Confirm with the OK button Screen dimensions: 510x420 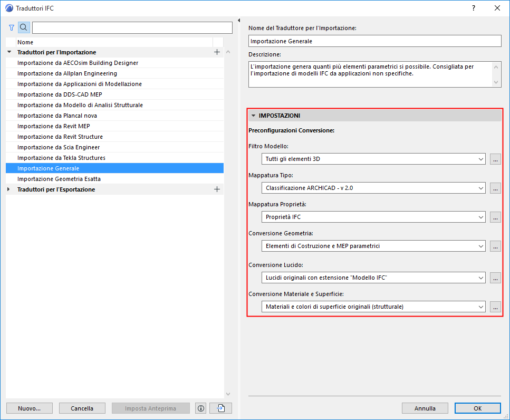pyautogui.click(x=477, y=408)
